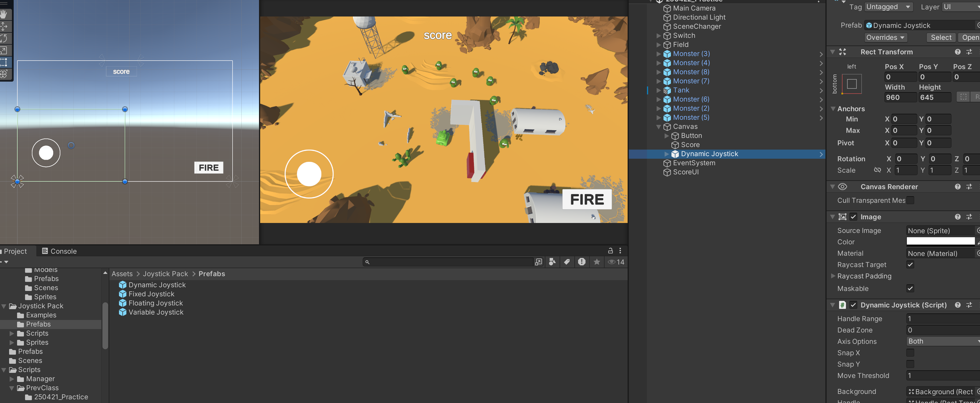Select Tank in the hierarchy

(x=681, y=90)
